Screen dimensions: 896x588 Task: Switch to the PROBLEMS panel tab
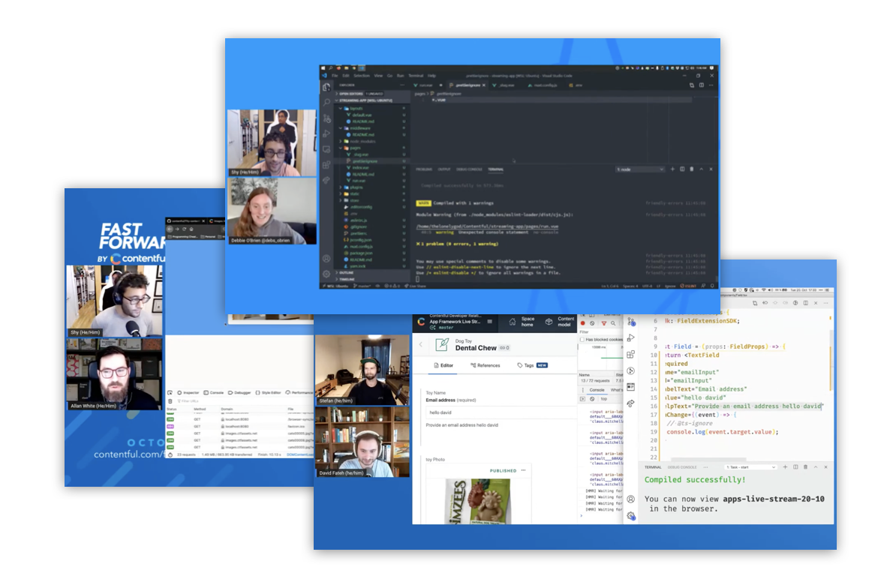[x=424, y=169]
